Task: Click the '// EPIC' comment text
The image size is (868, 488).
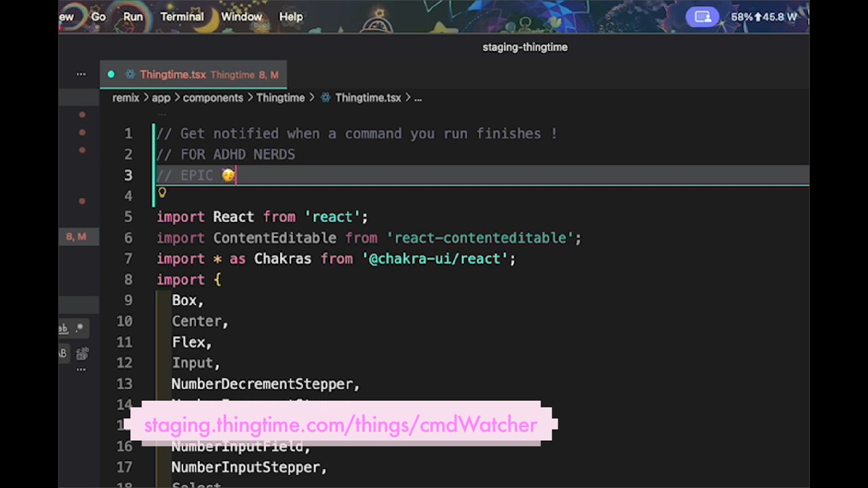Action: (185, 176)
